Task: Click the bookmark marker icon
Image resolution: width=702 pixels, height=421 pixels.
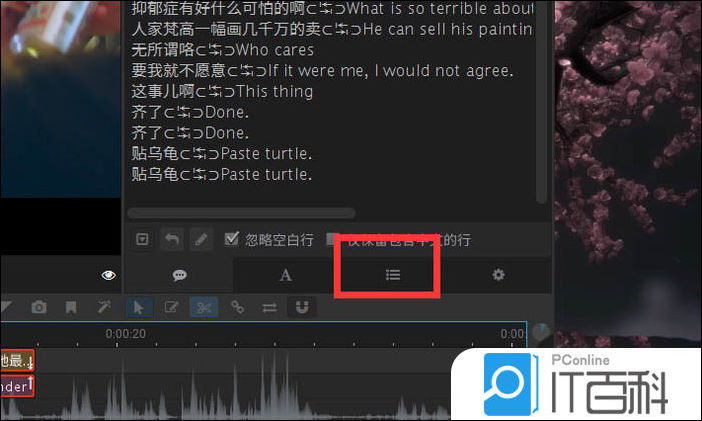Action: tap(71, 307)
